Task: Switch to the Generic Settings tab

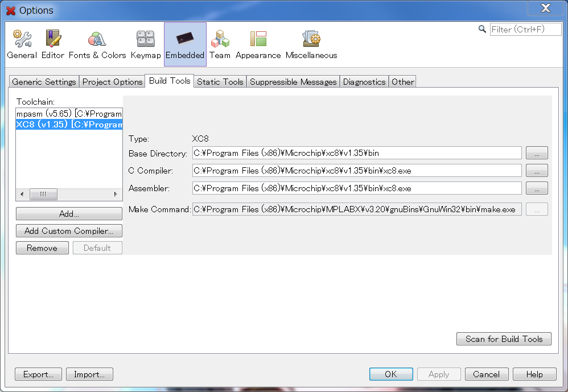Action: point(44,82)
